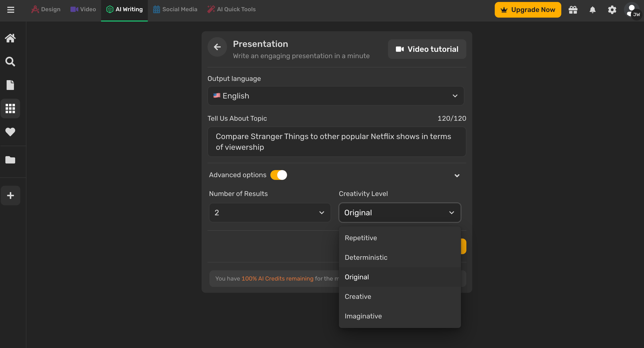The height and width of the screenshot is (348, 644).
Task: Open the AI Quick Tools tab
Action: pos(231,9)
